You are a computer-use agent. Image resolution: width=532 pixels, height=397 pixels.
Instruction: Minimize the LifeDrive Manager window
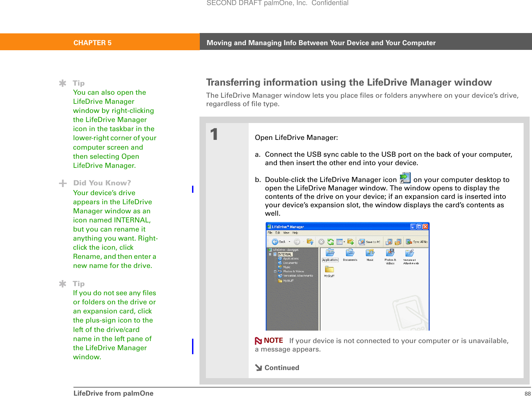(413, 227)
